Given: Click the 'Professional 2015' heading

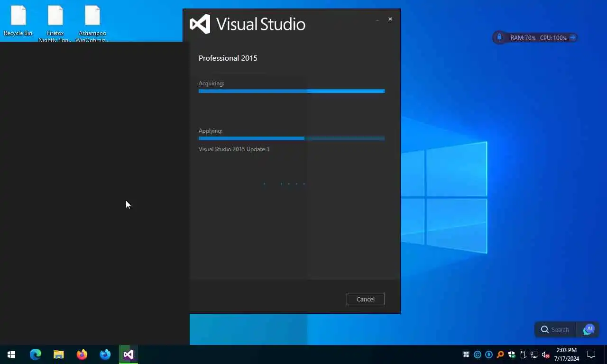Looking at the screenshot, I should 228,58.
